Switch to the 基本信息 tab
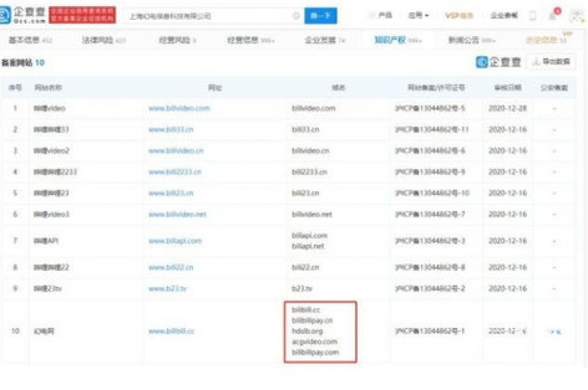Screen dimensions: 588x390 (31, 40)
